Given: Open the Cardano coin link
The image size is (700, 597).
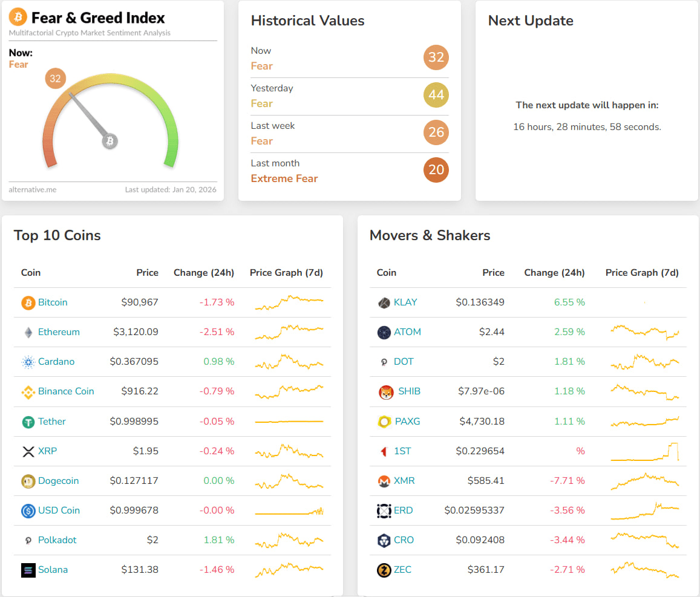Looking at the screenshot, I should pos(56,362).
